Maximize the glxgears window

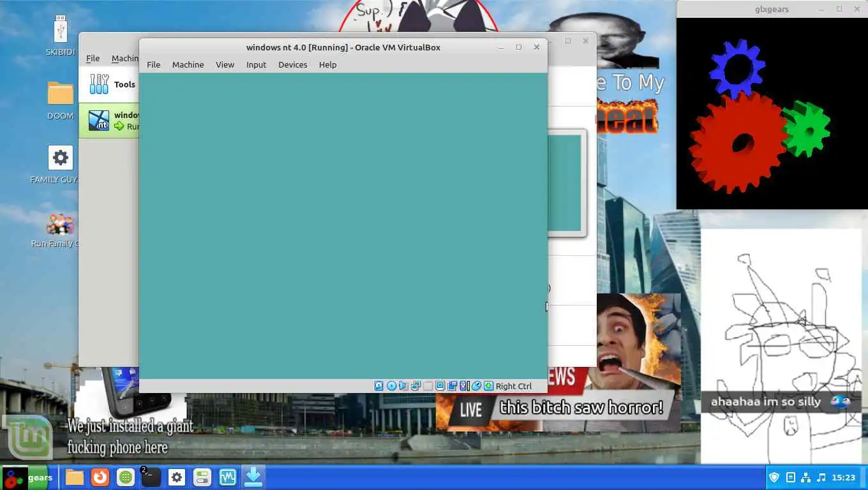click(839, 9)
